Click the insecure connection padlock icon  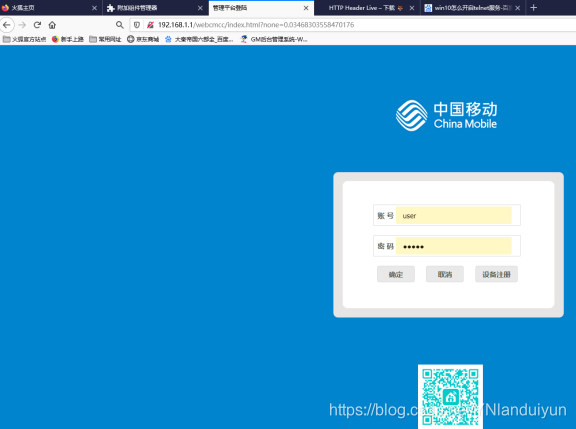pos(150,25)
